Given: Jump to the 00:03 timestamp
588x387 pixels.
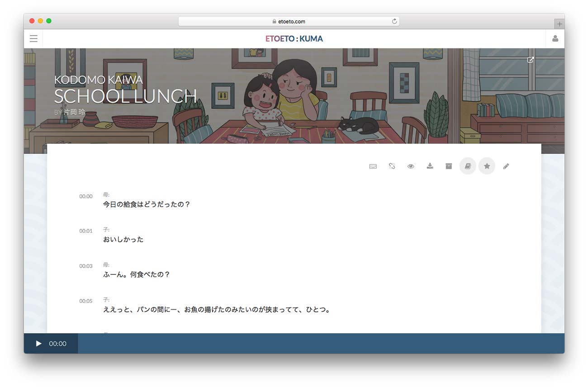Looking at the screenshot, I should [85, 266].
